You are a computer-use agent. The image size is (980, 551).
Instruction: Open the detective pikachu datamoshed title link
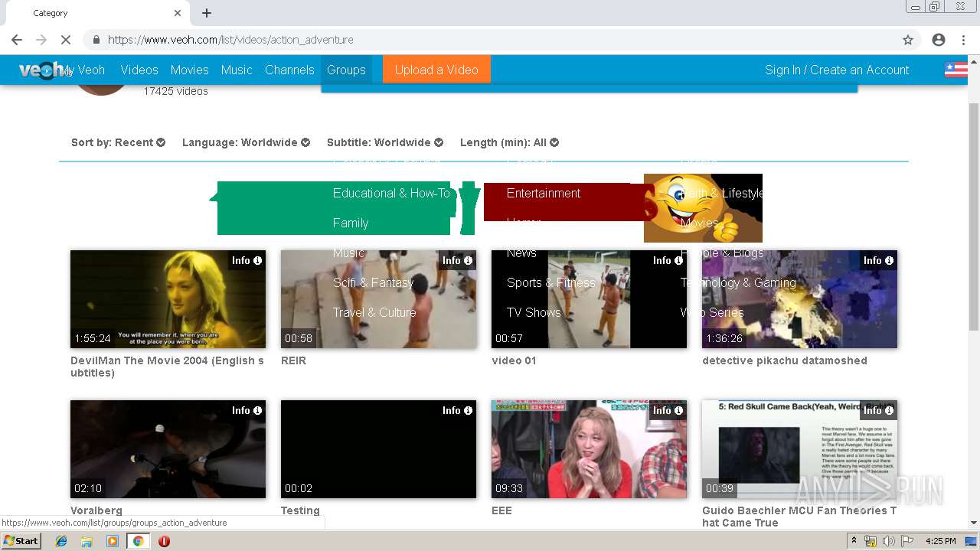(785, 360)
